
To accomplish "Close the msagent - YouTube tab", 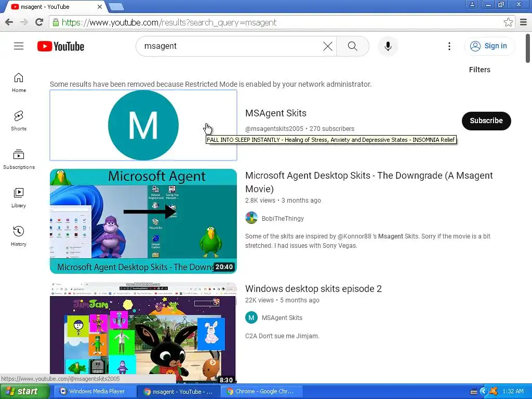I will (100, 7).
